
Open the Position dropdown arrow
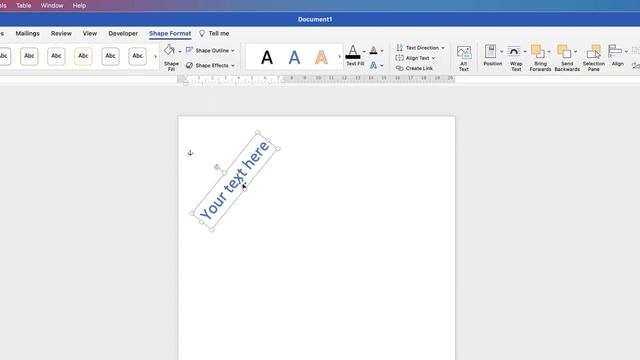tap(501, 52)
